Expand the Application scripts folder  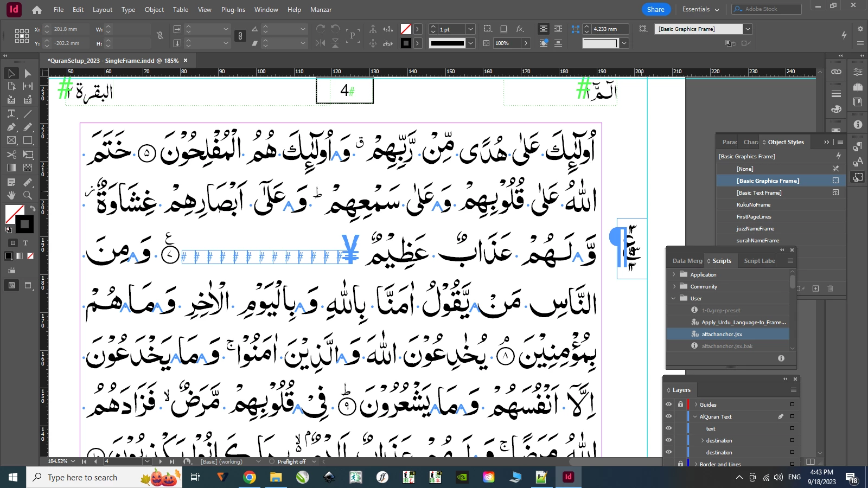(x=674, y=274)
